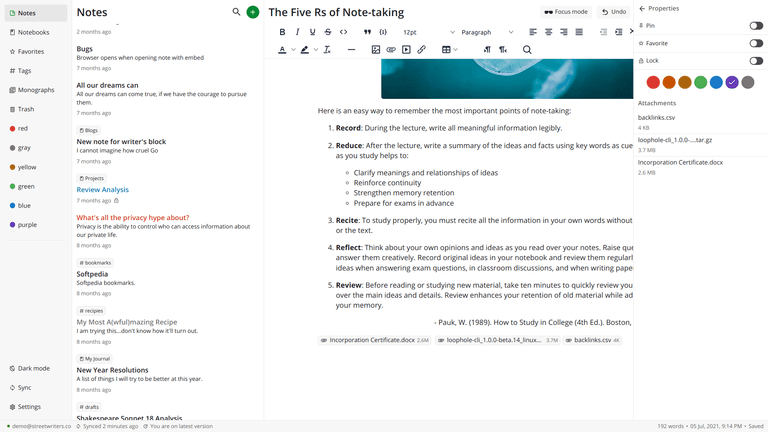Set right-to-left text direction
The width and height of the screenshot is (768, 432).
[x=503, y=49]
